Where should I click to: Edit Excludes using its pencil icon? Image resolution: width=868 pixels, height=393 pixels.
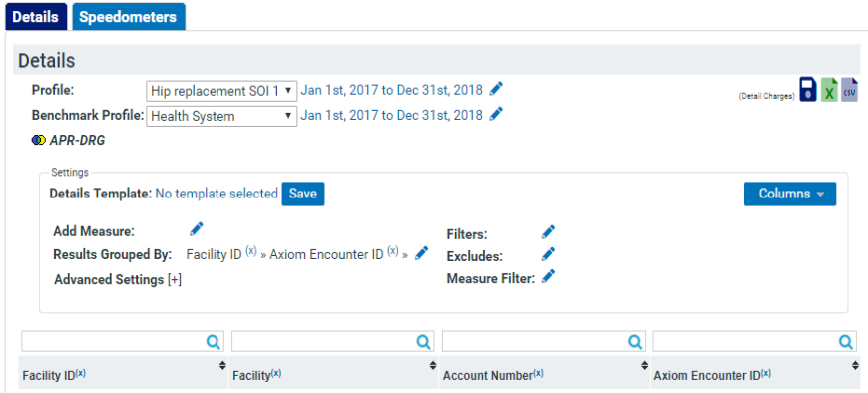pyautogui.click(x=548, y=254)
